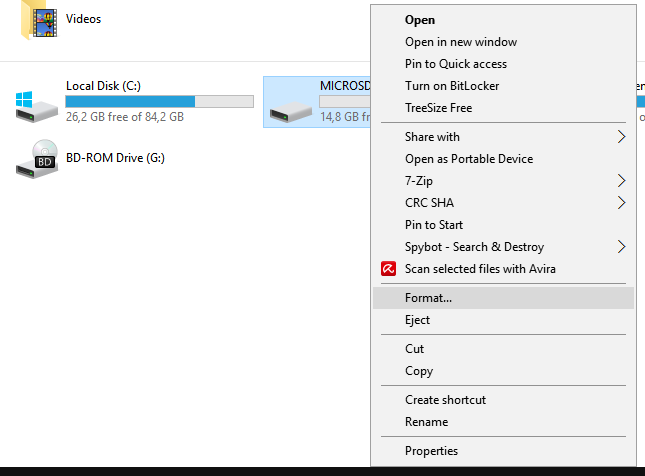Viewport: 645px width, 476px height.
Task: Choose Open in new window
Action: [x=460, y=42]
